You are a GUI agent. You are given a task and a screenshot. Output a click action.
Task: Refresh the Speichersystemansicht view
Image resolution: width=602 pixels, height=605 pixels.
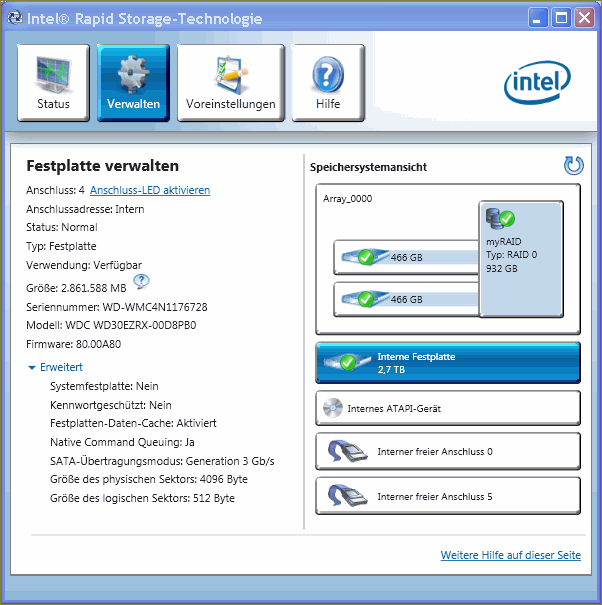click(x=573, y=166)
